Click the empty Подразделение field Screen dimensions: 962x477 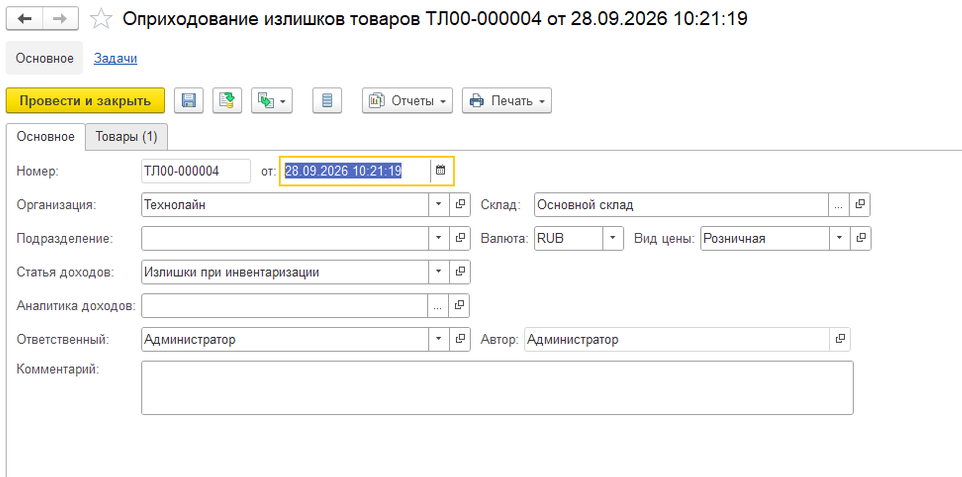[285, 238]
